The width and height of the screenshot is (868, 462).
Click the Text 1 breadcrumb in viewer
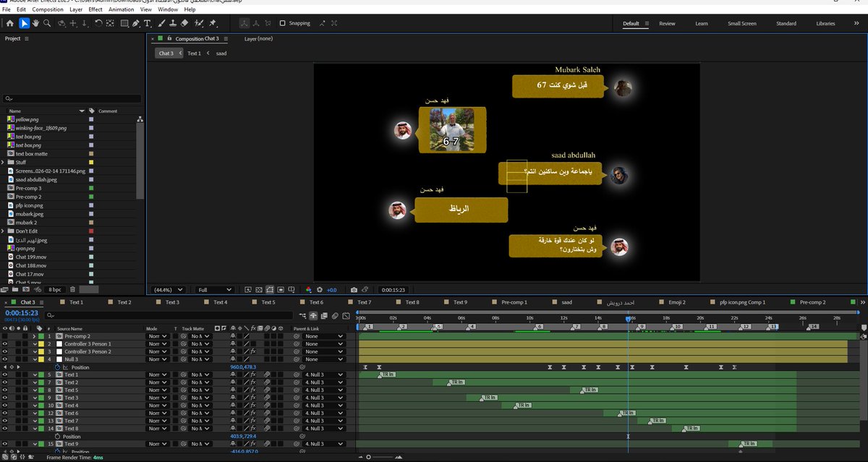(194, 53)
